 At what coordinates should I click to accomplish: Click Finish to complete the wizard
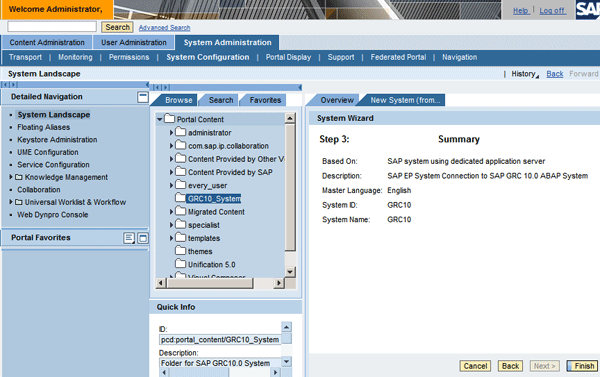pyautogui.click(x=582, y=366)
